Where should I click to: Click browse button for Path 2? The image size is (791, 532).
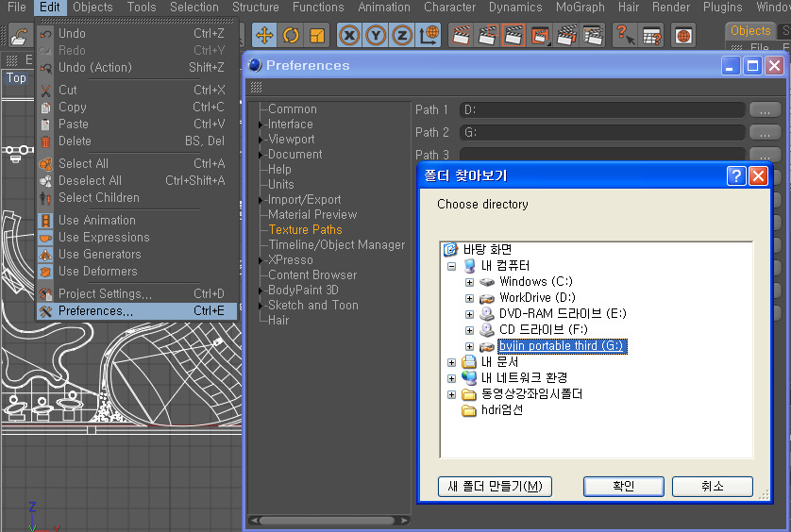[x=765, y=133]
